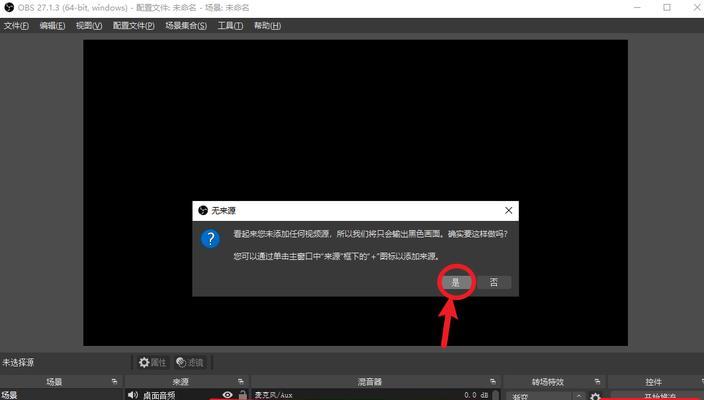Screen dimensions: 704x400
Task: Pop out the 混音器 dock panel
Action: (493, 382)
